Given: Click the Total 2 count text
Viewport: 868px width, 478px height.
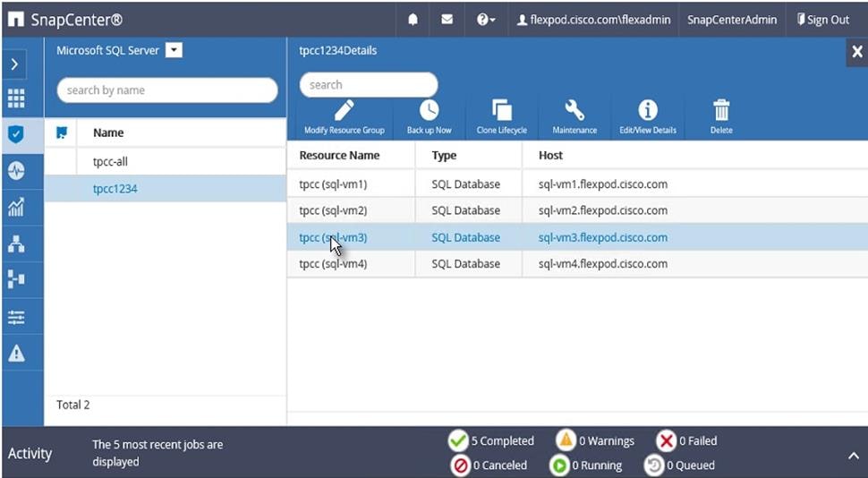Looking at the screenshot, I should [73, 405].
